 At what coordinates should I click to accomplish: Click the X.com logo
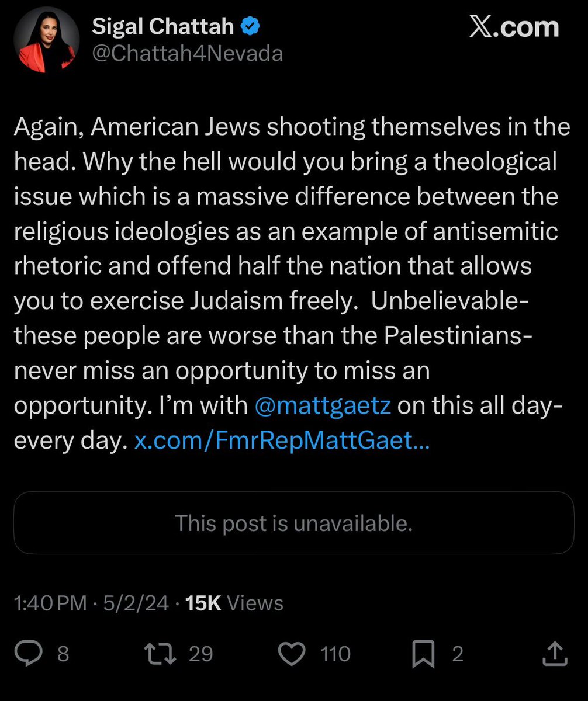click(x=514, y=27)
